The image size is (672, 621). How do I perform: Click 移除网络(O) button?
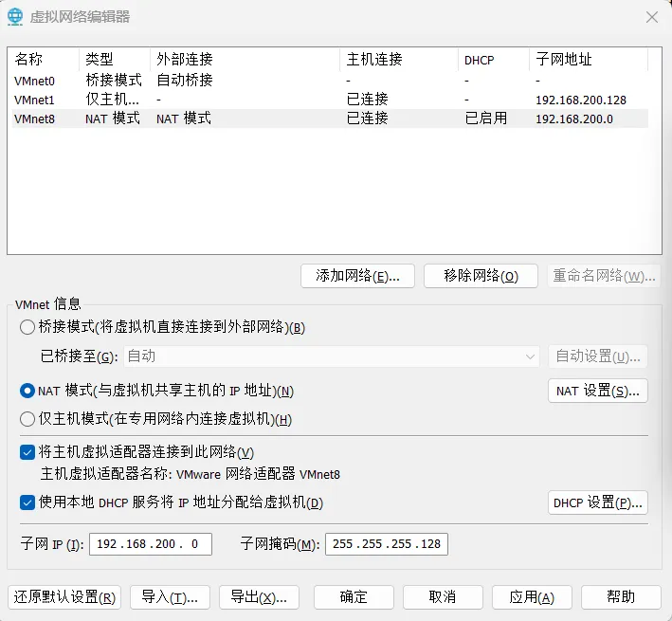481,276
